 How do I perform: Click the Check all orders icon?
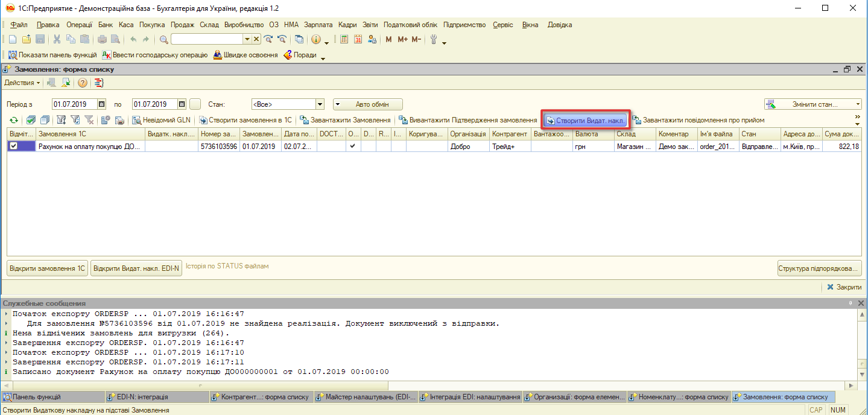31,120
